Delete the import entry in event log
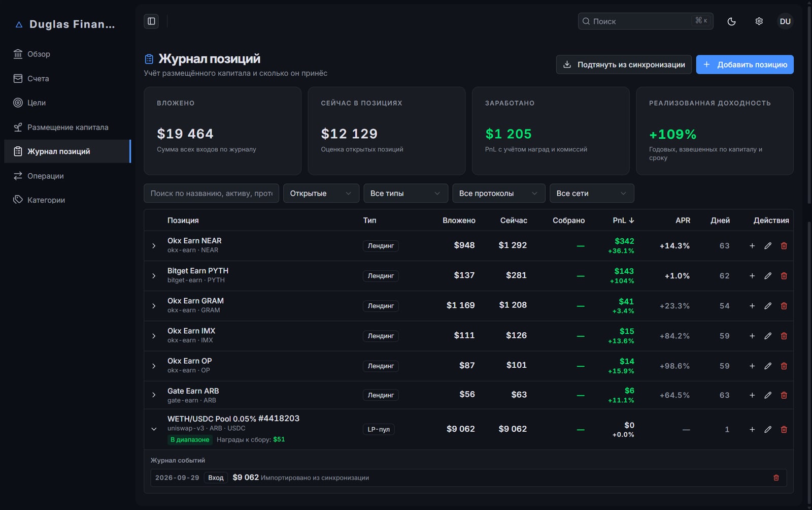The height and width of the screenshot is (510, 812). point(776,478)
